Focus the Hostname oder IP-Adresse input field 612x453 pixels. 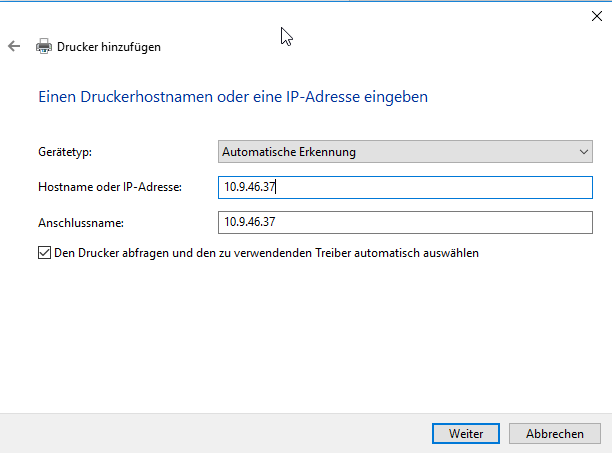point(405,187)
